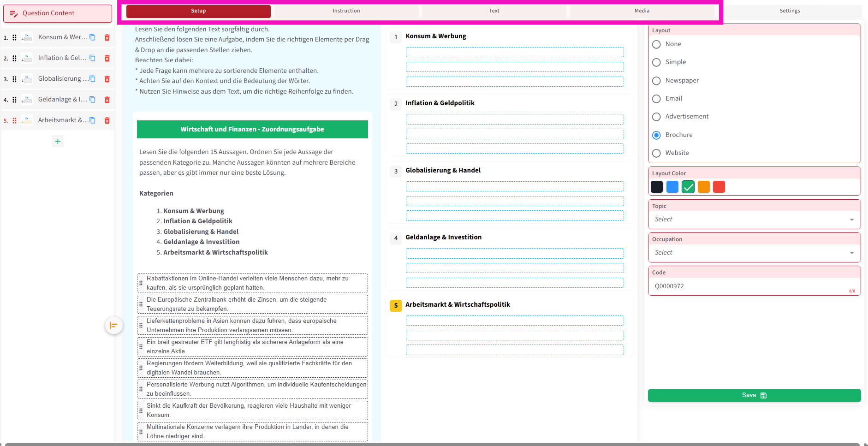Switch to the Instruction tab
This screenshot has height=446, width=868.
point(346,11)
